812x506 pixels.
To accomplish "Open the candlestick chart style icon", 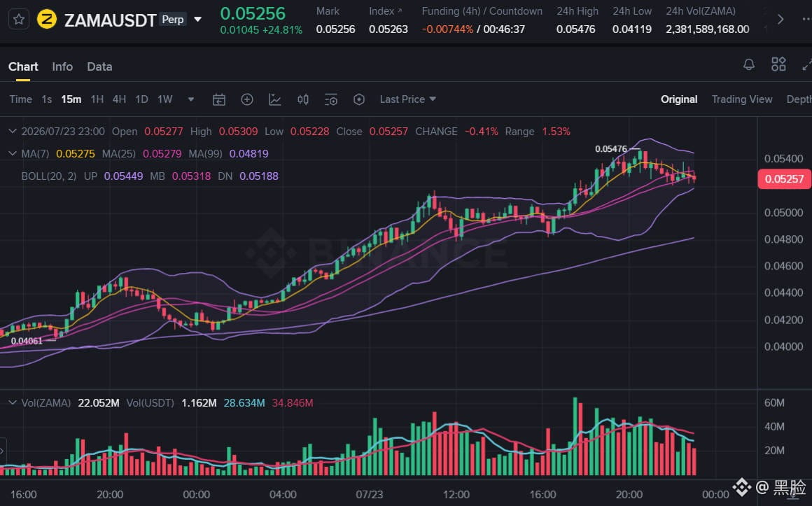I will coord(303,99).
